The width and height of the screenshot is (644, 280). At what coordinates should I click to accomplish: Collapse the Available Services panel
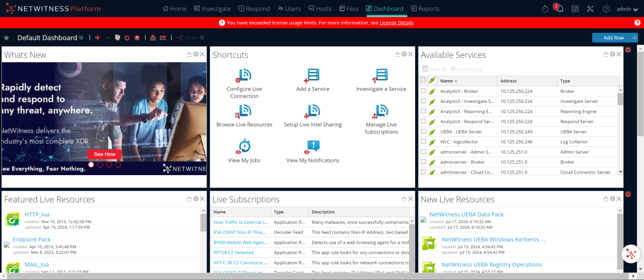[x=606, y=54]
